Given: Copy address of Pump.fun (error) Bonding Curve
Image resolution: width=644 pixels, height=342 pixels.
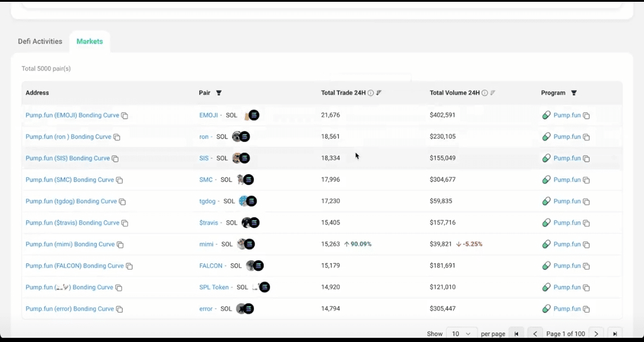Looking at the screenshot, I should [x=119, y=310].
